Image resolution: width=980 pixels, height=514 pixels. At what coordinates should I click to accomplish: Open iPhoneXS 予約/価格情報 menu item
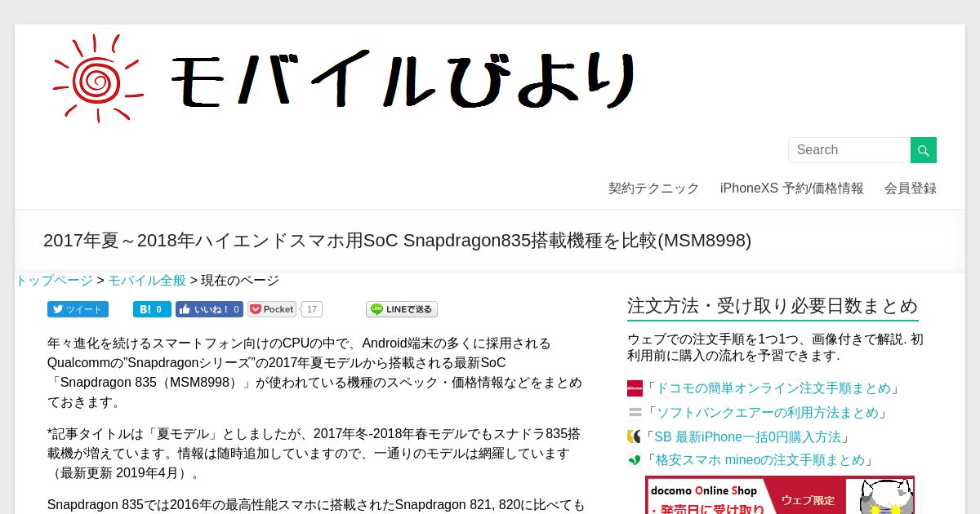pyautogui.click(x=791, y=188)
